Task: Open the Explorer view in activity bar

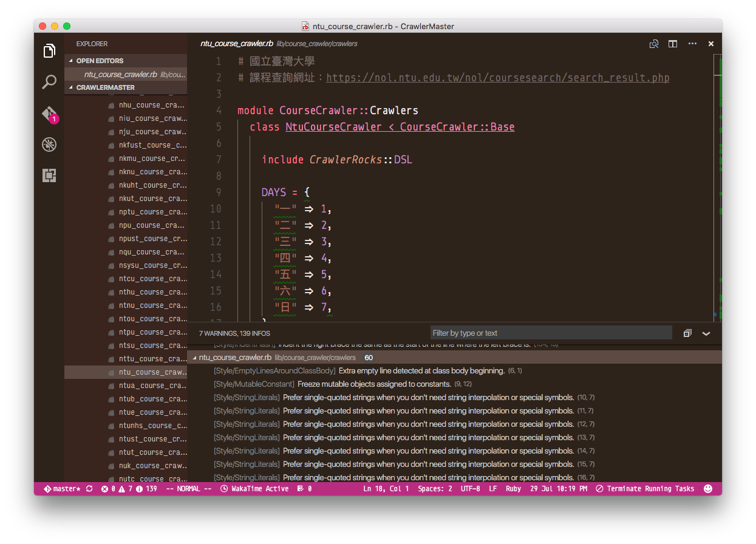Action: click(49, 52)
